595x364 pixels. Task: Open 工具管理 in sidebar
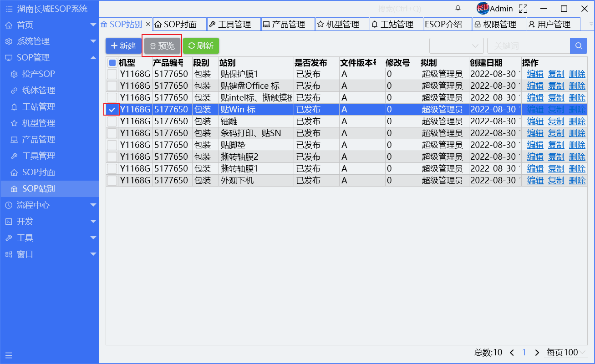49,156
